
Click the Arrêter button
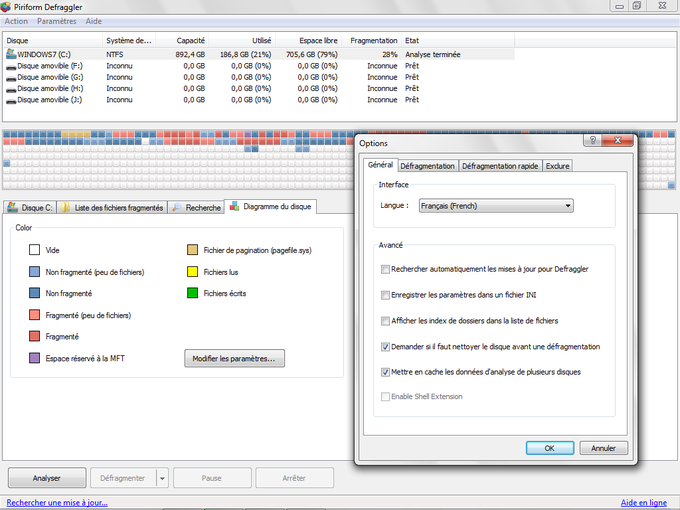294,478
